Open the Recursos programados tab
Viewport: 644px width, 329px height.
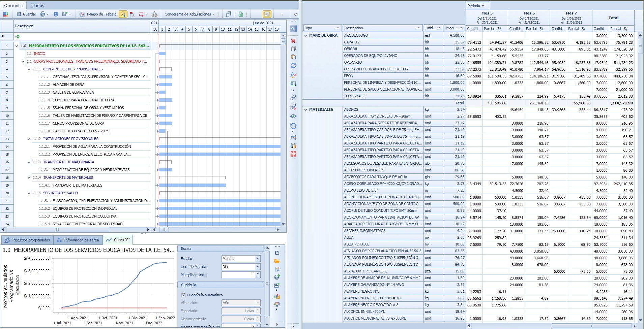click(x=27, y=240)
